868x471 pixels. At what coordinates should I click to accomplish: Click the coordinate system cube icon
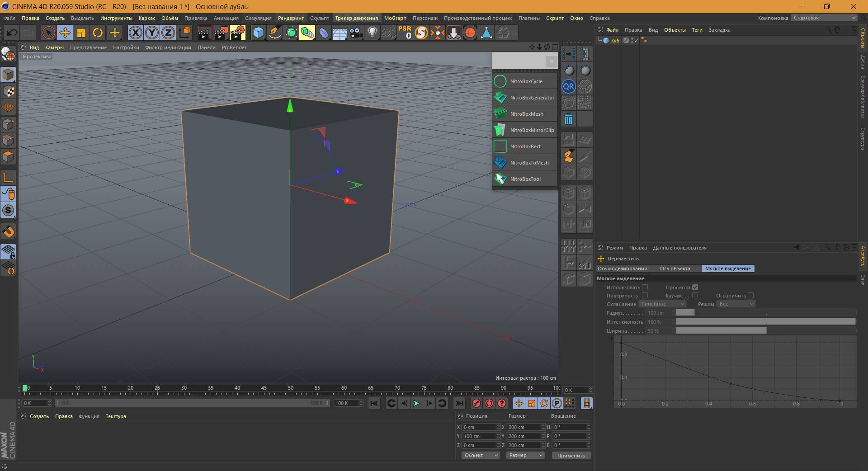coord(185,33)
